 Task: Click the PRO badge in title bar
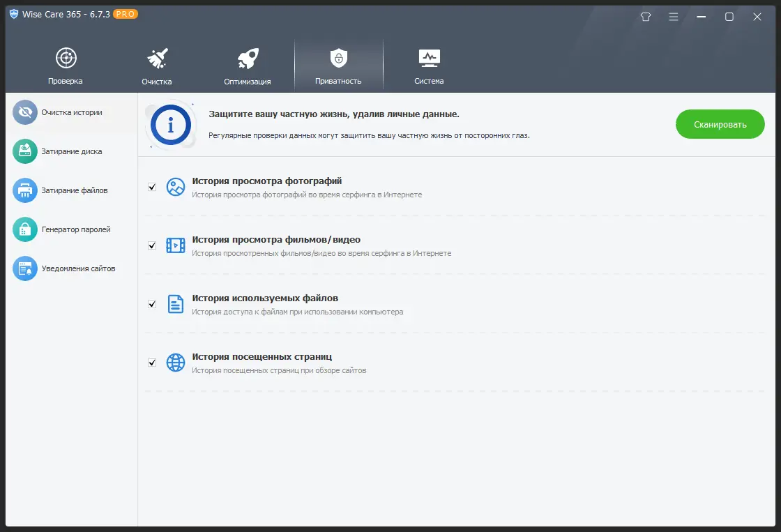pyautogui.click(x=126, y=14)
